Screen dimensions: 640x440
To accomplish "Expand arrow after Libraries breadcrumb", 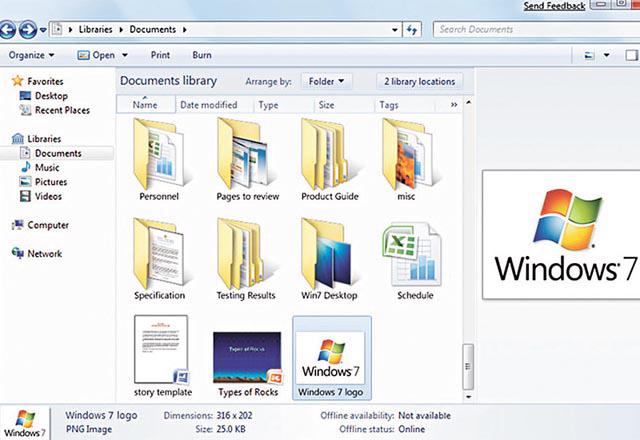I will coord(121,30).
